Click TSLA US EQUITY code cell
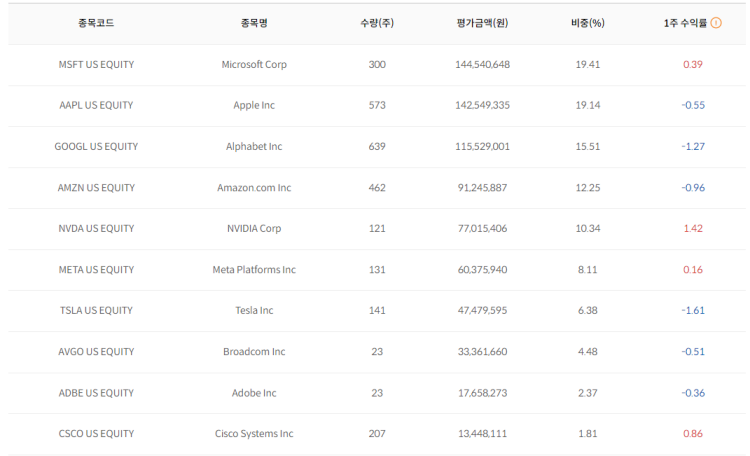 pos(96,311)
